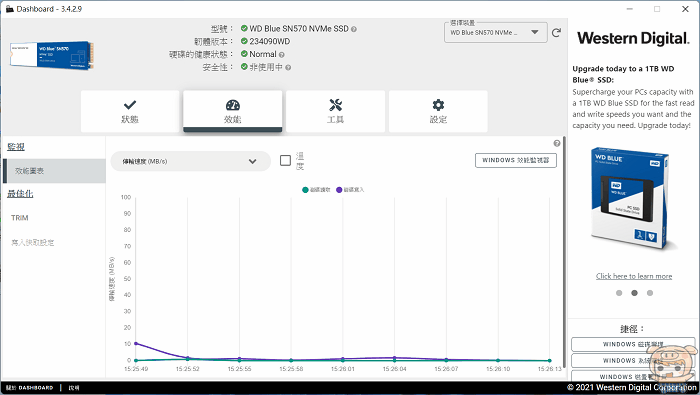Click the first WINDOWS shortcut button

(633, 344)
